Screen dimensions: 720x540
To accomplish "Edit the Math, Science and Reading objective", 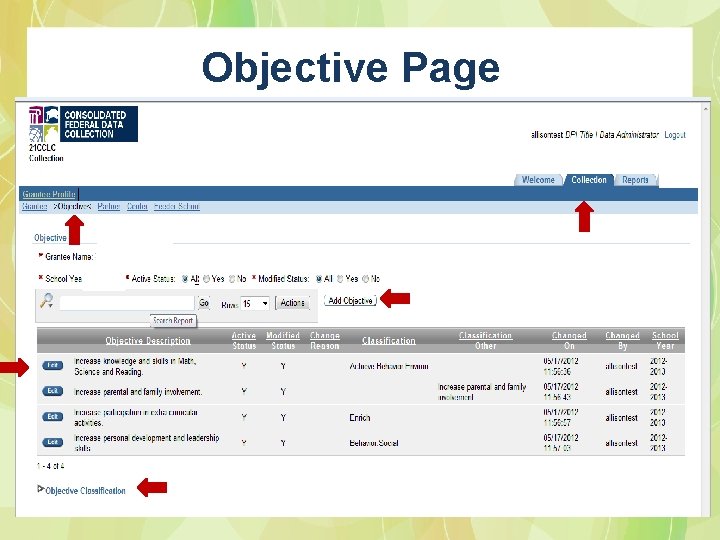I will coord(52,366).
